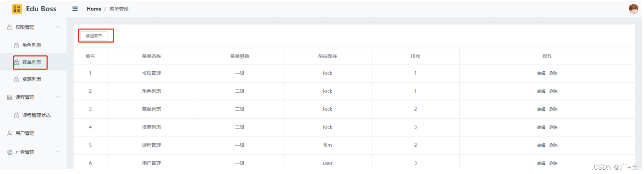Delete the 权限管理 row
The width and height of the screenshot is (644, 174).
point(553,73)
